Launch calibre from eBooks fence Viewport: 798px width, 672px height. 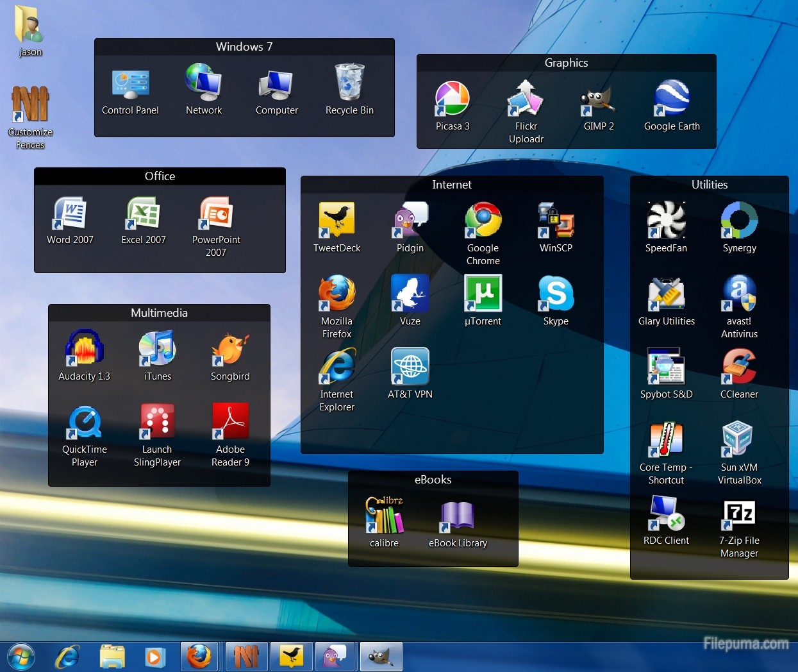click(384, 523)
